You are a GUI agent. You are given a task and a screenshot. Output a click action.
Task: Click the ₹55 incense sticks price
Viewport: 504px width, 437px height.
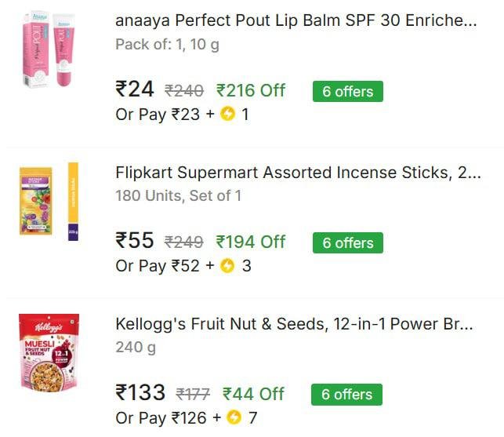tap(135, 241)
